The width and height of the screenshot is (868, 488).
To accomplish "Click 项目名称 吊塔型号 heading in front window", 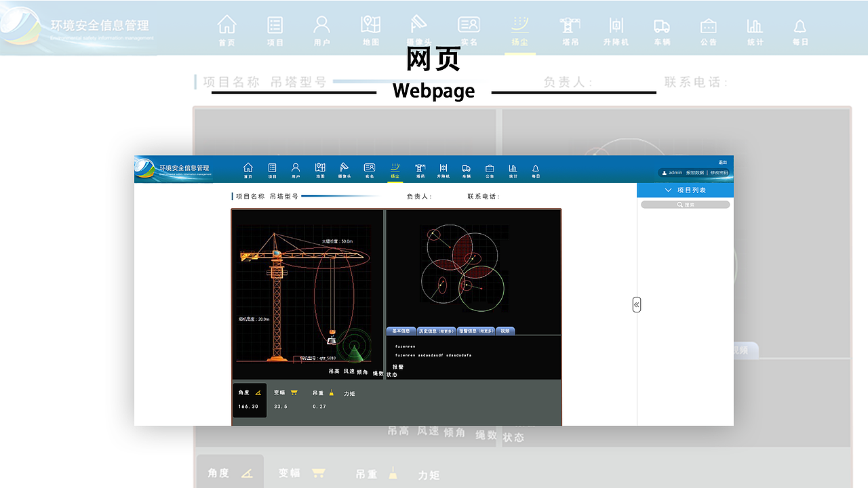I will point(267,197).
